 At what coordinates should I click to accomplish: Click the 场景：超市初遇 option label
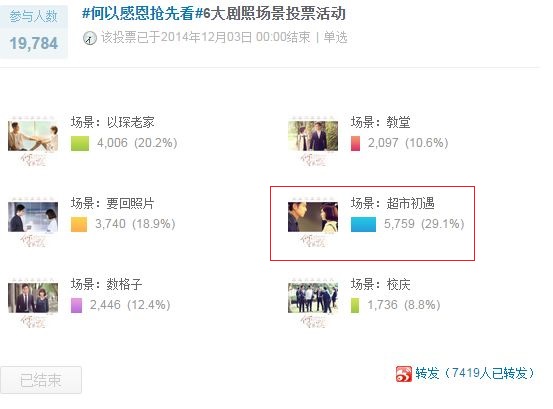pos(393,203)
